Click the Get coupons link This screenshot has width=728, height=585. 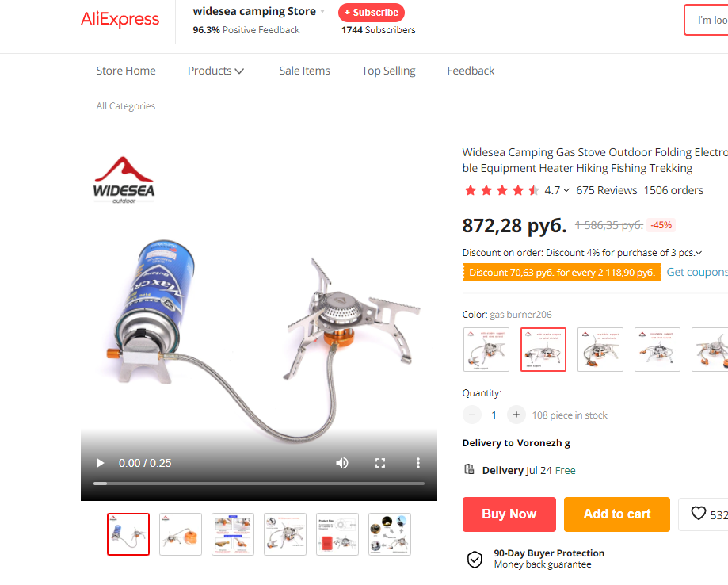click(697, 273)
